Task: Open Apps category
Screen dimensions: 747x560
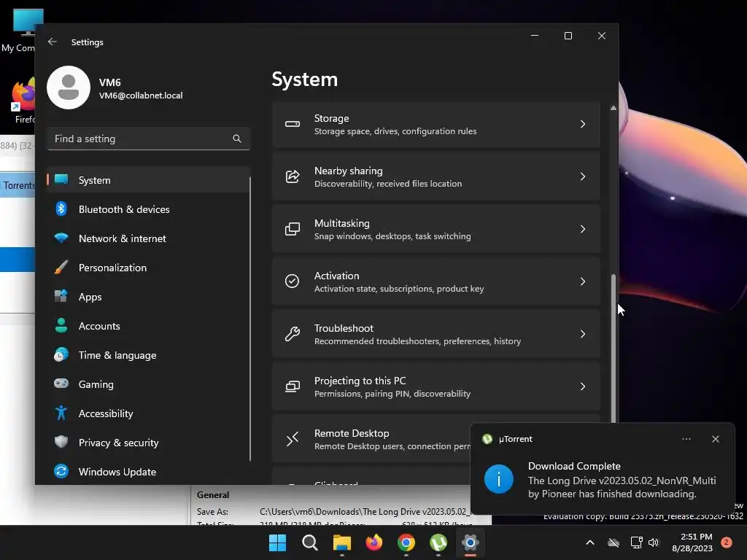Action: click(149, 297)
